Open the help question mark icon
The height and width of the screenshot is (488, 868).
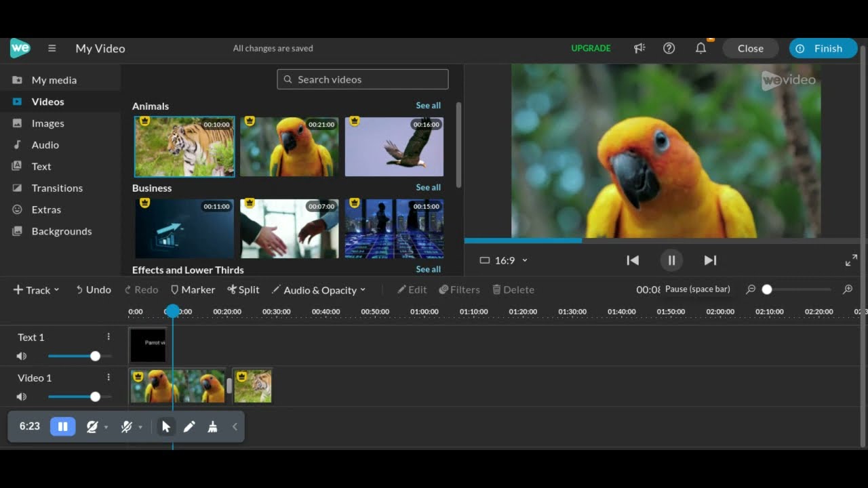click(669, 48)
